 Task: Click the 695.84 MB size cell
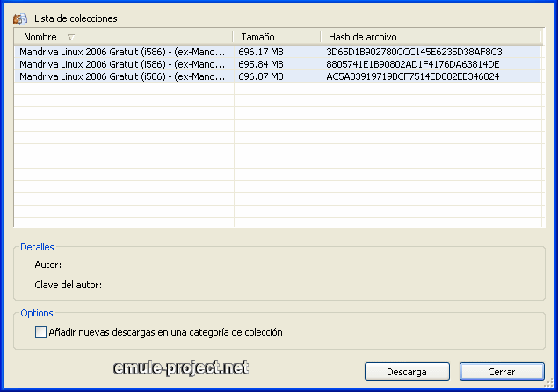[261, 64]
